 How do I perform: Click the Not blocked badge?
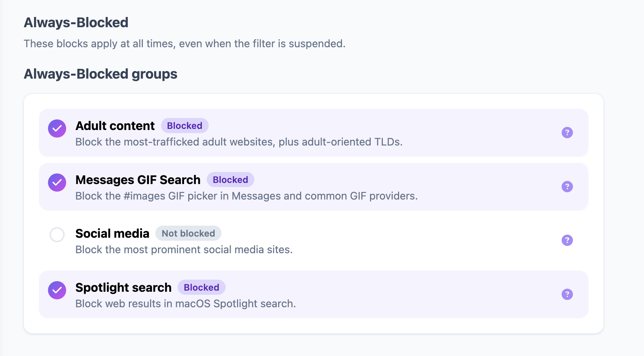pyautogui.click(x=188, y=234)
